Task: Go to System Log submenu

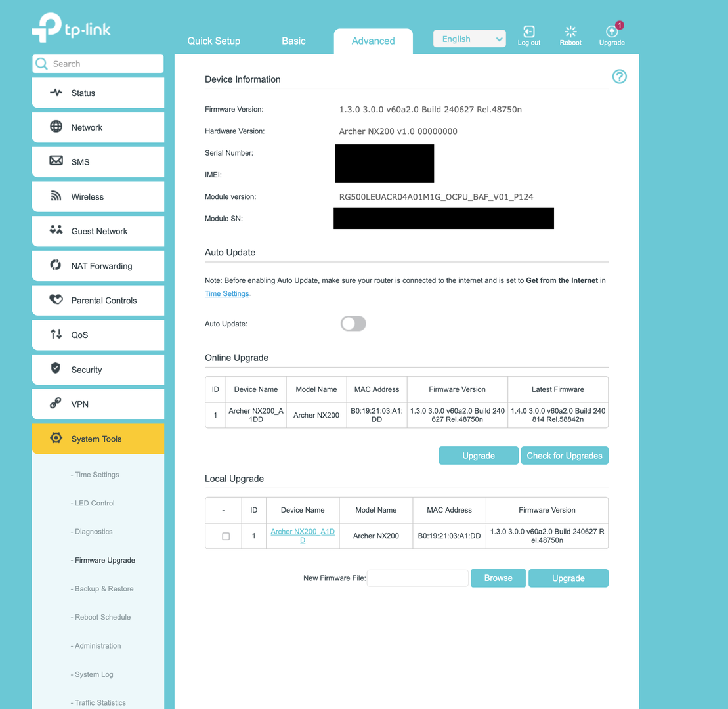Action: coord(92,674)
